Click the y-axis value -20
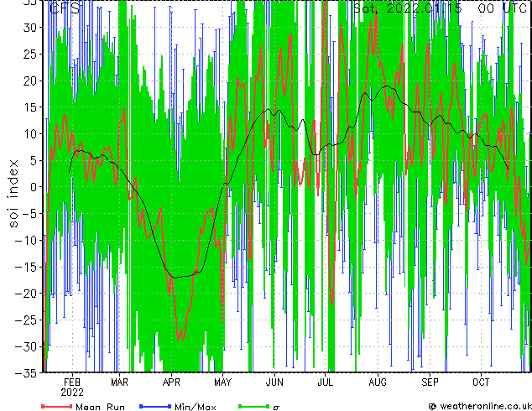The height and width of the screenshot is (411, 532). [x=26, y=294]
